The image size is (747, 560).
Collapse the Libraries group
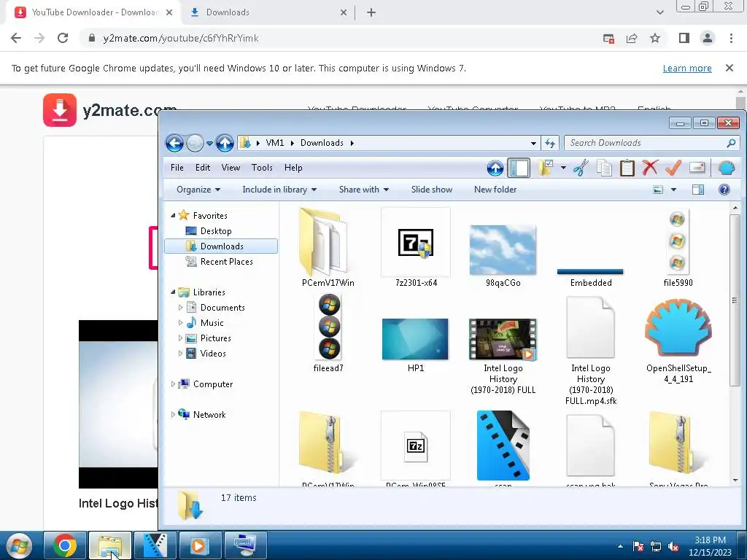173,292
